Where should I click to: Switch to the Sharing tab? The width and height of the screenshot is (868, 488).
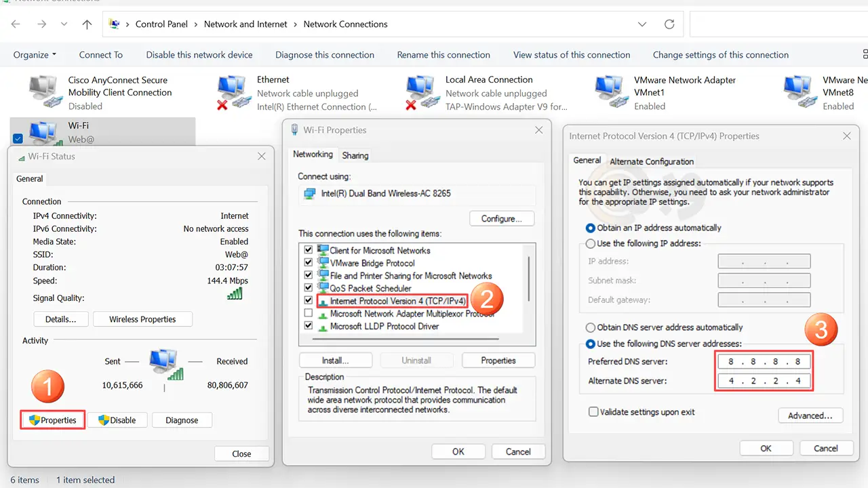[x=355, y=155]
